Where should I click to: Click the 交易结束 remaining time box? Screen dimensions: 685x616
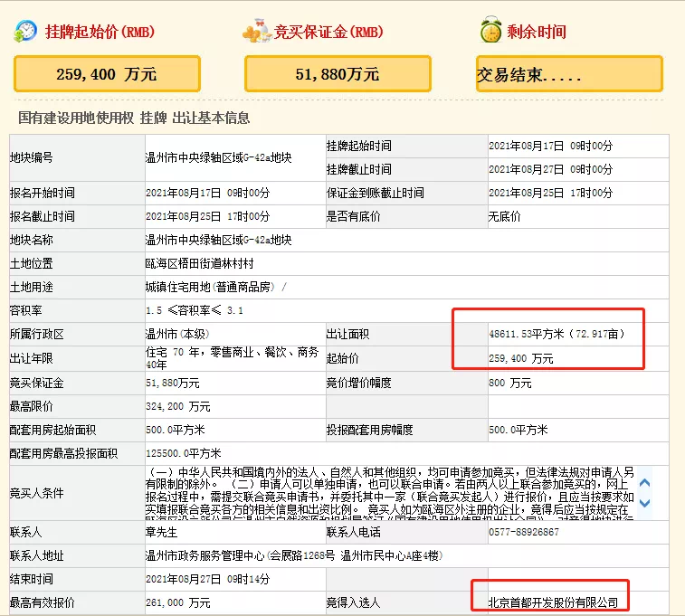[x=569, y=74]
